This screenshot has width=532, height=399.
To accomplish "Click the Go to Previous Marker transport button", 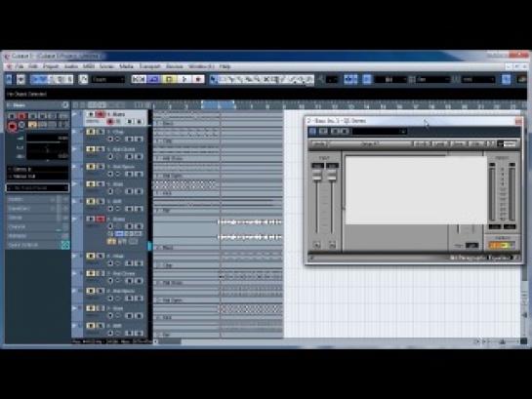I will click(x=139, y=79).
